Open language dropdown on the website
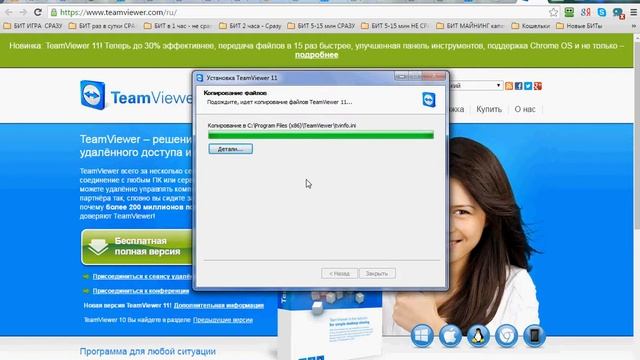 coord(475,85)
